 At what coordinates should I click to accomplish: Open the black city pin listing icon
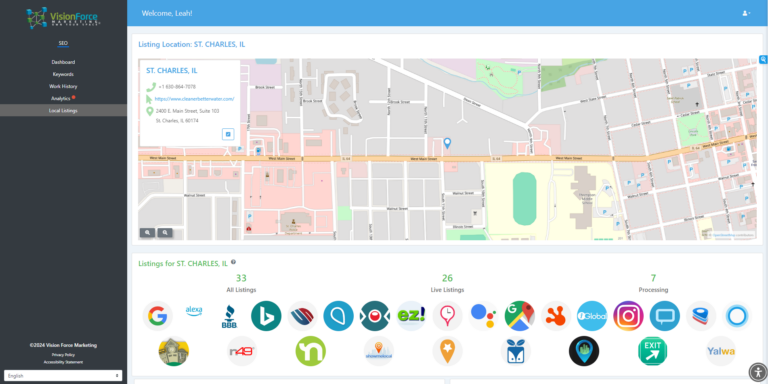pos(584,351)
